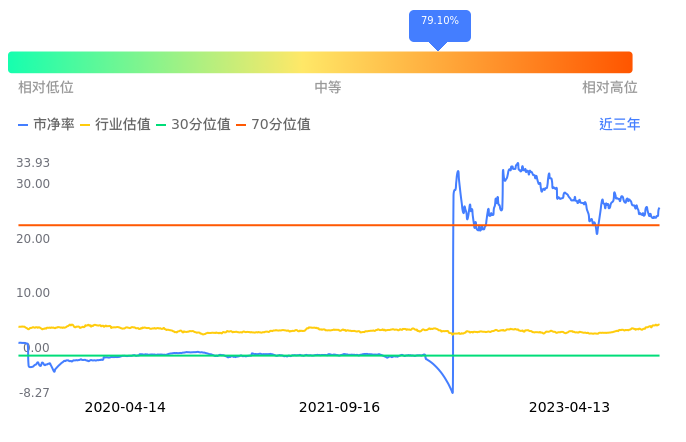Hide the 70分位值 legend series
This screenshot has width=686, height=442.
click(274, 125)
